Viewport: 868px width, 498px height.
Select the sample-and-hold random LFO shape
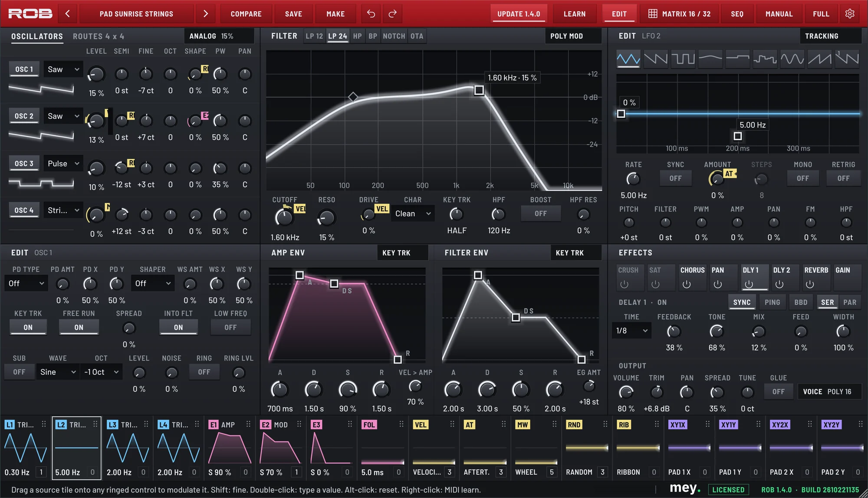765,58
